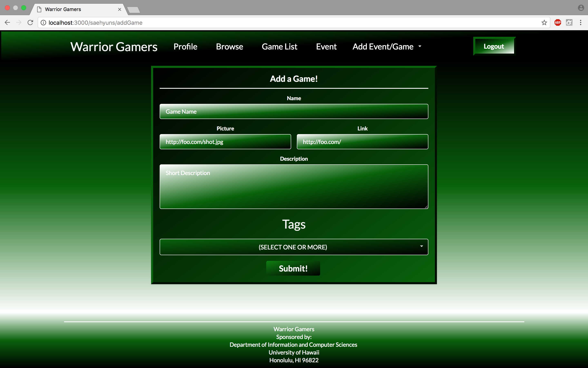Click the 'Name' field label

coord(294,98)
